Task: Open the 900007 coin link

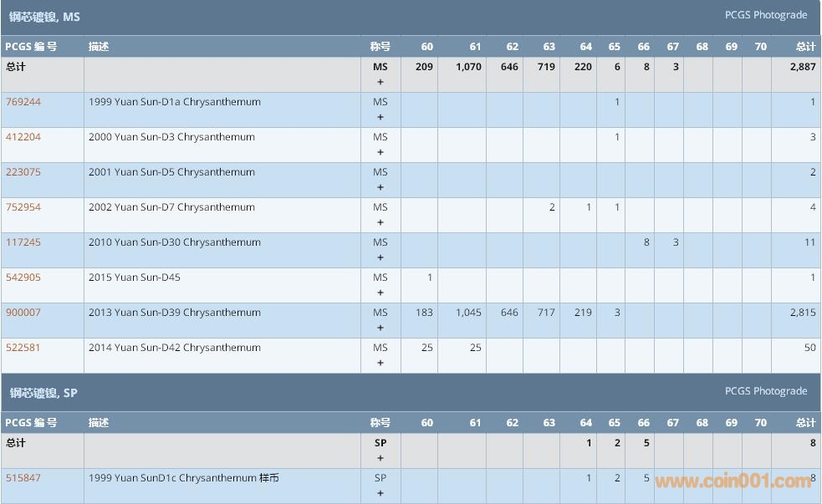Action: tap(23, 313)
